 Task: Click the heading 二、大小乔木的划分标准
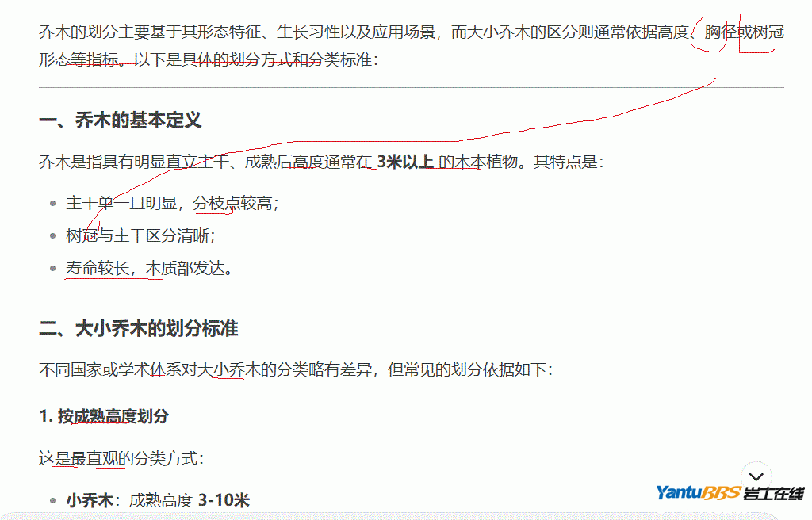click(x=138, y=328)
